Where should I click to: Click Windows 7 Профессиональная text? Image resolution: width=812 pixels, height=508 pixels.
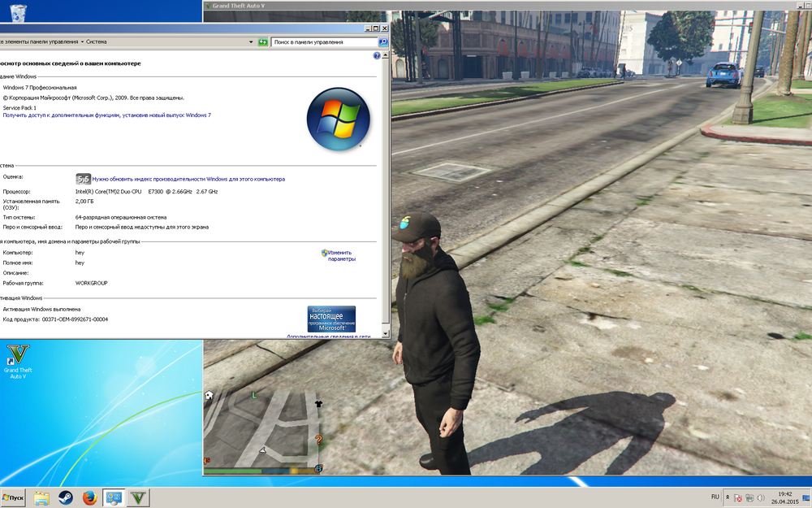(x=40, y=88)
